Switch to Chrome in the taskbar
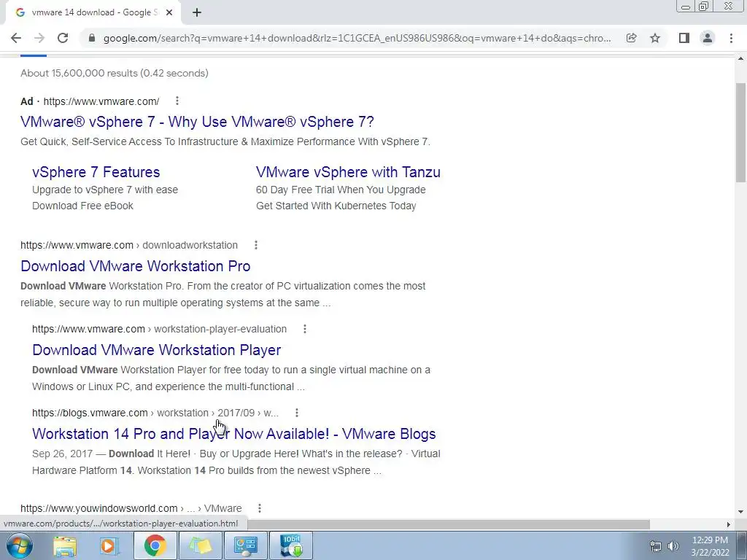The height and width of the screenshot is (560, 747). [x=155, y=545]
